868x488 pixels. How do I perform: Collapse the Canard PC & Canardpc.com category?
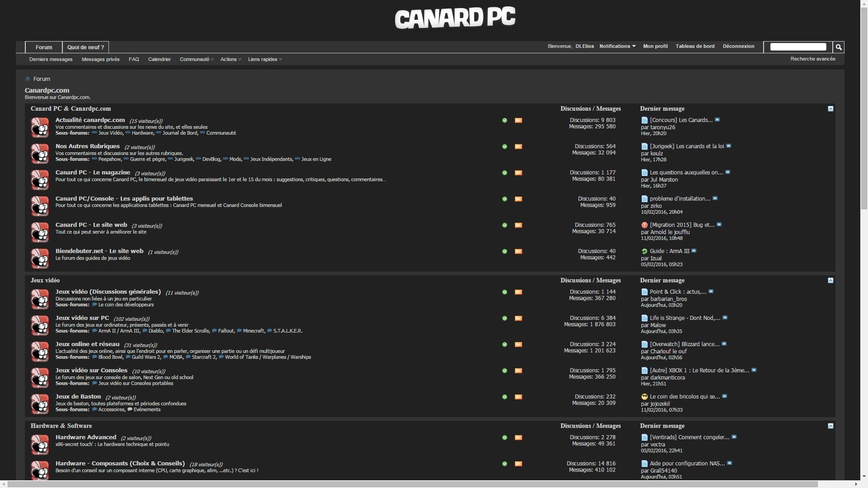(830, 109)
